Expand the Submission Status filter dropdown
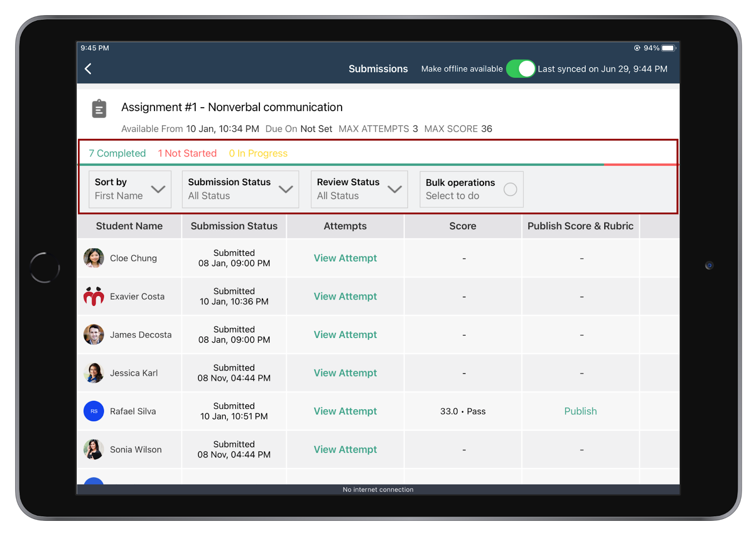 241,189
